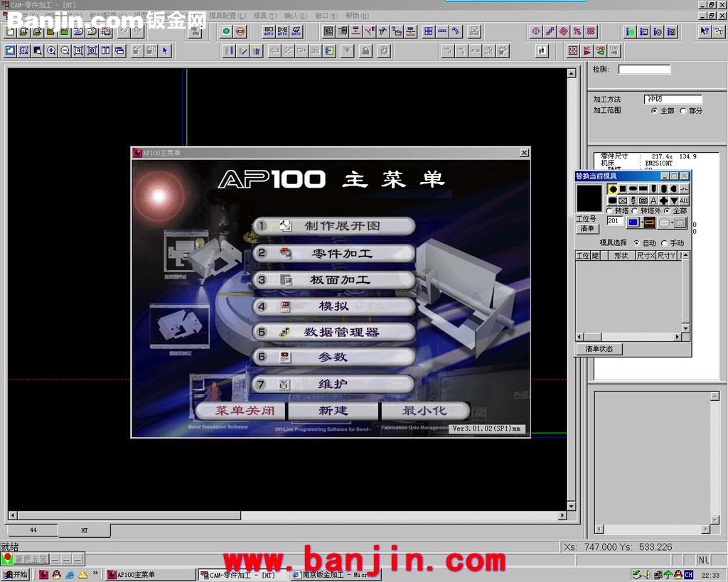
Task: Click the 工位号 field showing 201
Action: coord(615,220)
